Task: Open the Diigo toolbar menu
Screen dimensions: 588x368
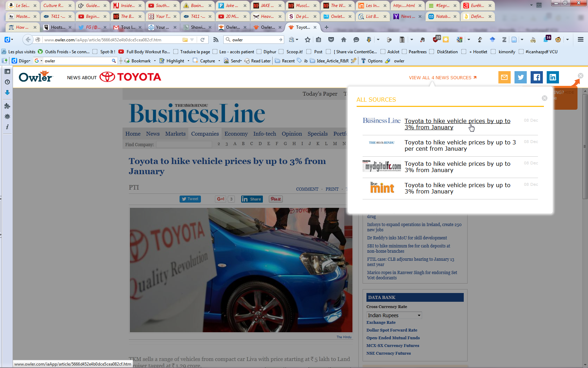Action: [21, 61]
